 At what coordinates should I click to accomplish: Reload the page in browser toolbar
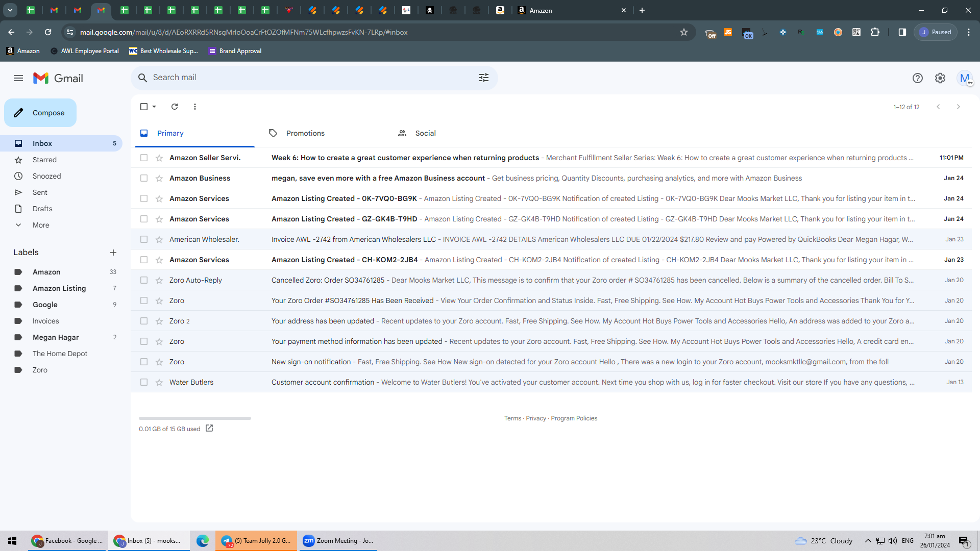tap(48, 32)
